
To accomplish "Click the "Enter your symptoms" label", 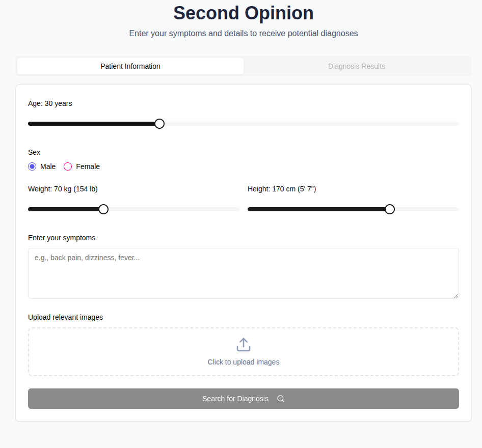I will [x=62, y=238].
